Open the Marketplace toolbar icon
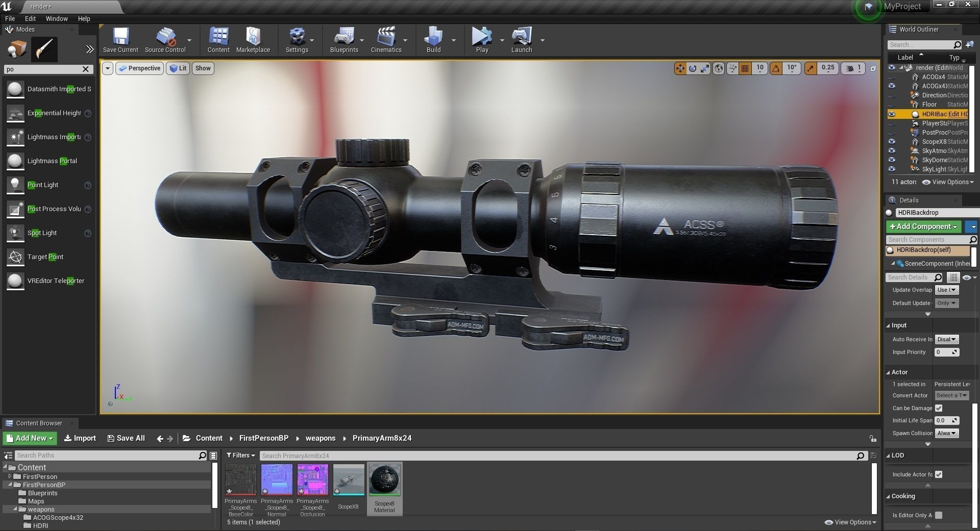Screen dimensions: 980x531 coord(253,40)
